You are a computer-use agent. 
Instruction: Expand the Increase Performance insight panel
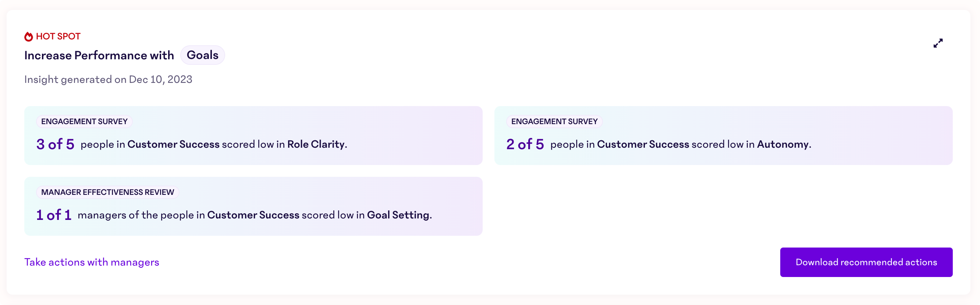tap(938, 43)
